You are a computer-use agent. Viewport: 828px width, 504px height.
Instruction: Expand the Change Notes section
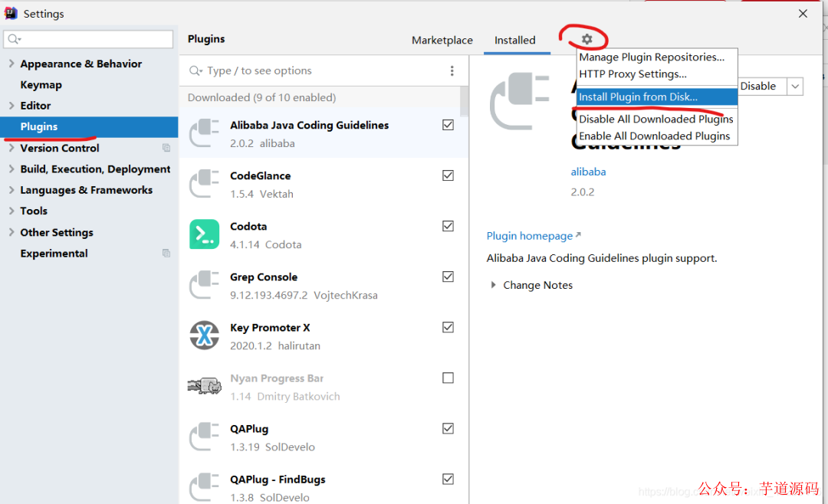tap(493, 285)
